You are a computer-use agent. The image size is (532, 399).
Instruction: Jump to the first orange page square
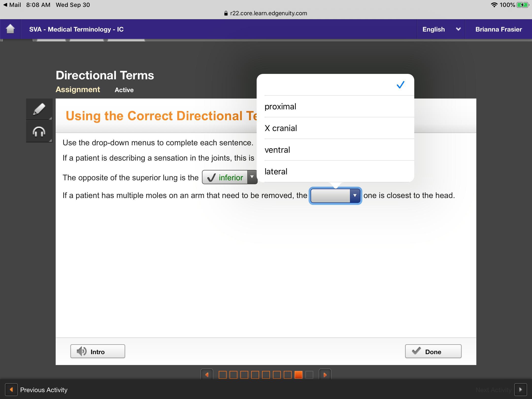222,375
